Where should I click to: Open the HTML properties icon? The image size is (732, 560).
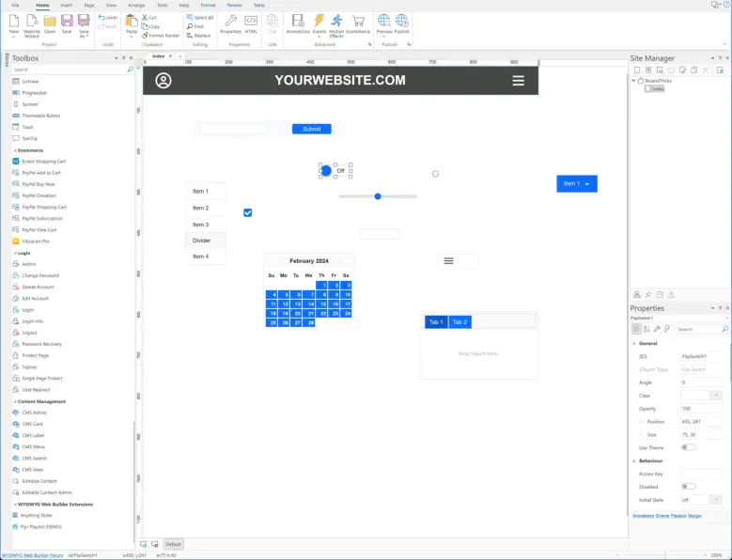click(251, 23)
